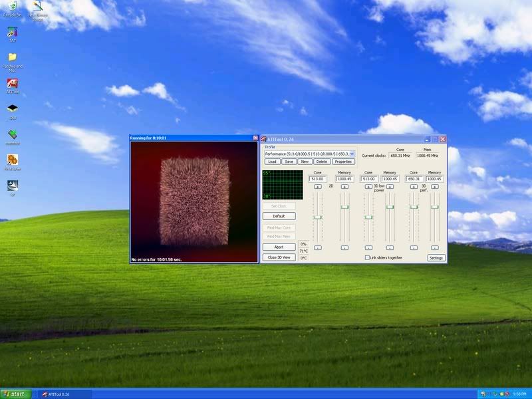
Task: Select the RivaTuner gear desktop icon
Action: pyautogui.click(x=12, y=160)
